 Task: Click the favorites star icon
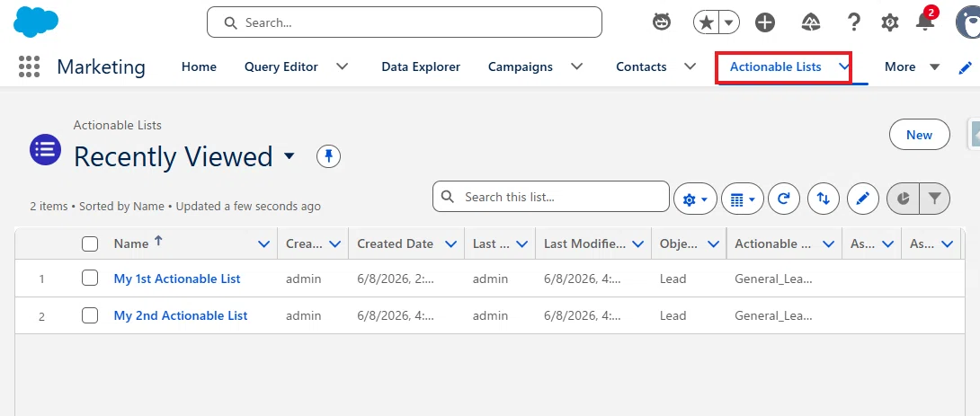[x=707, y=23]
